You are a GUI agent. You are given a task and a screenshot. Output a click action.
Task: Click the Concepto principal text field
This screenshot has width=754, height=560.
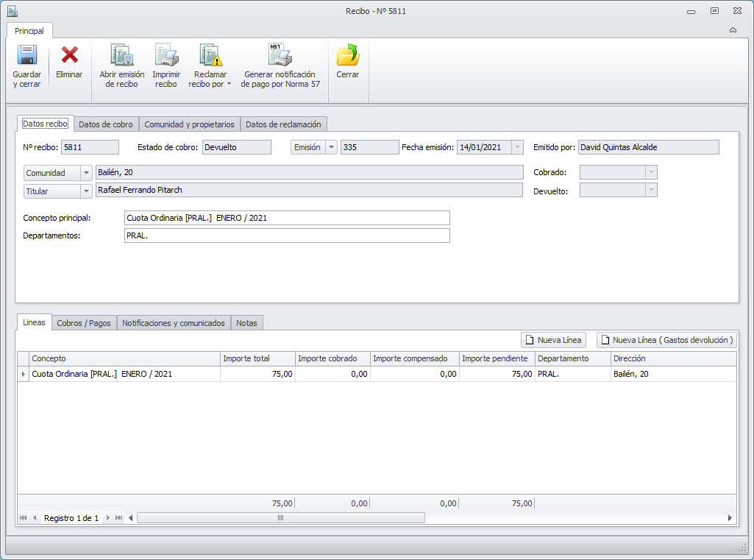pos(287,218)
